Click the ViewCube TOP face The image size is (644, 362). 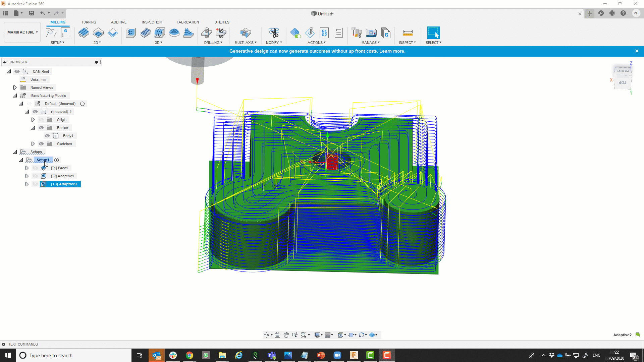pos(623,82)
